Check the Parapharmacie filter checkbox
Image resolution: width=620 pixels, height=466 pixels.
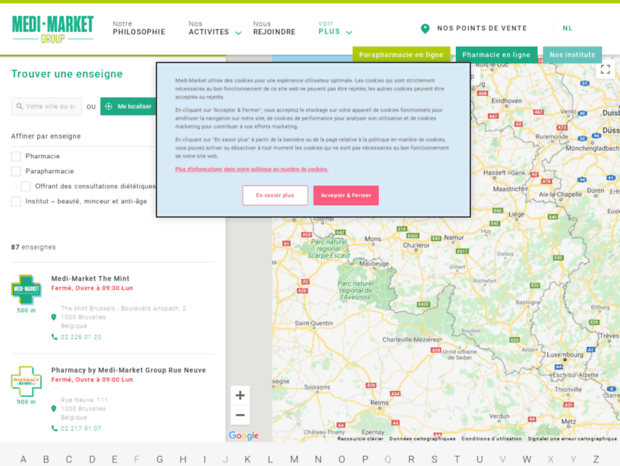tap(16, 171)
